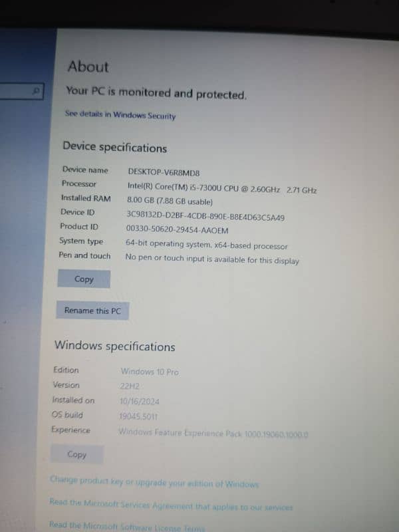The image size is (399, 532).
Task: Click the Windows Feature Experience Pack text
Action: [213, 433]
